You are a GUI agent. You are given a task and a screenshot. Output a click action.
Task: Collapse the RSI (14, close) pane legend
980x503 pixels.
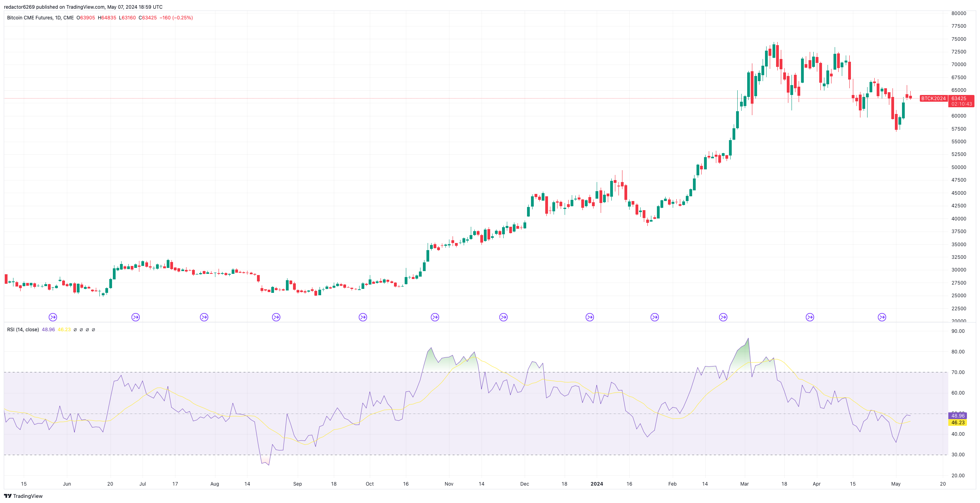[23, 329]
